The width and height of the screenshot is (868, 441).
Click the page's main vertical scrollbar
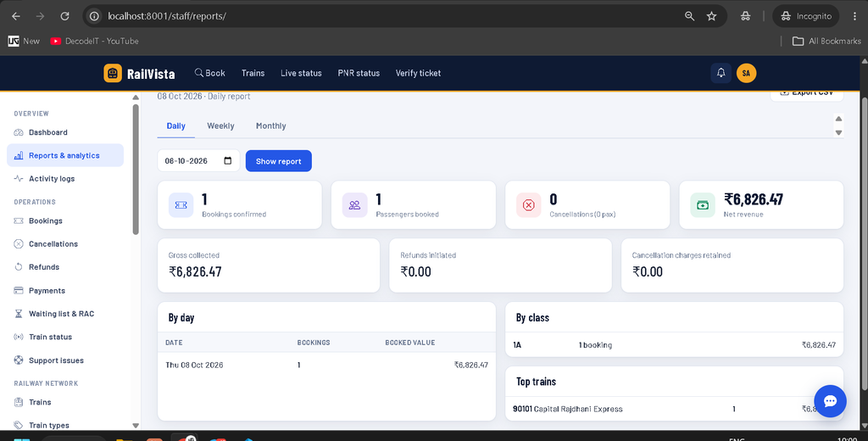click(x=865, y=242)
